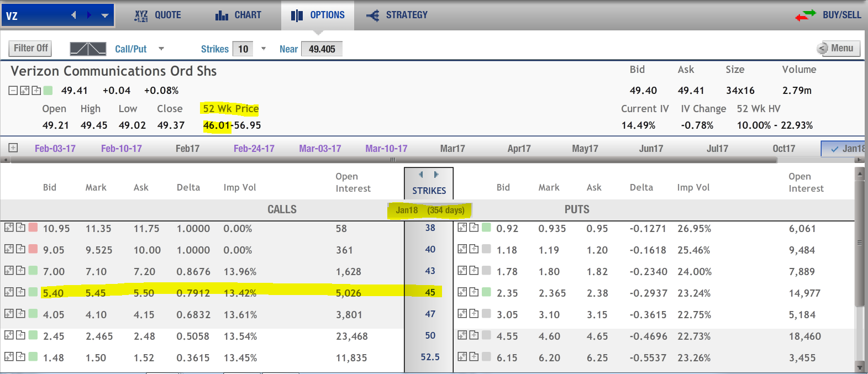Go to next symbol with right arrow beside VZ
Screen dimensions: 868x374
pyautogui.click(x=89, y=15)
